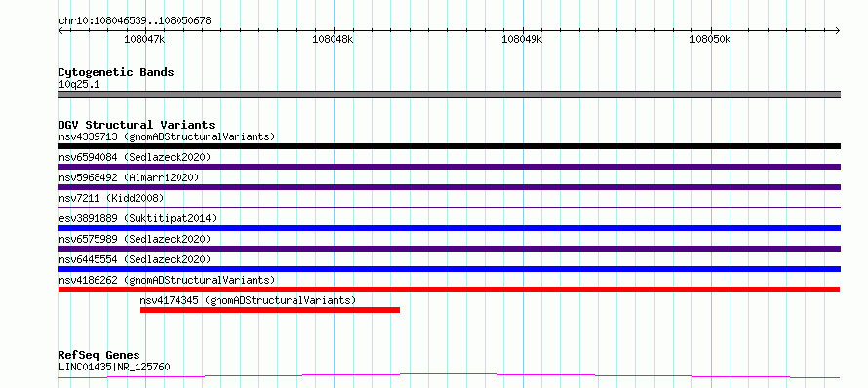The image size is (868, 388).
Task: Click the RefSeq Genes track heading
Action: pos(99,355)
